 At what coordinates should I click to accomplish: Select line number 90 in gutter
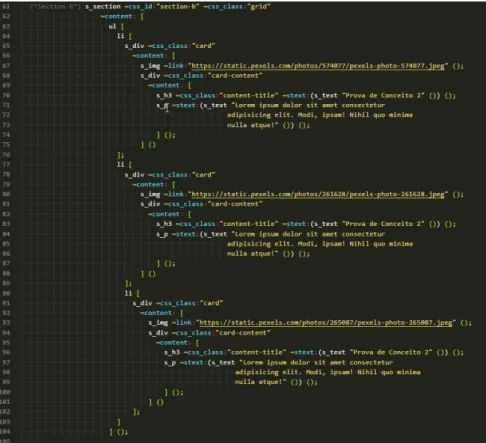pos(6,293)
